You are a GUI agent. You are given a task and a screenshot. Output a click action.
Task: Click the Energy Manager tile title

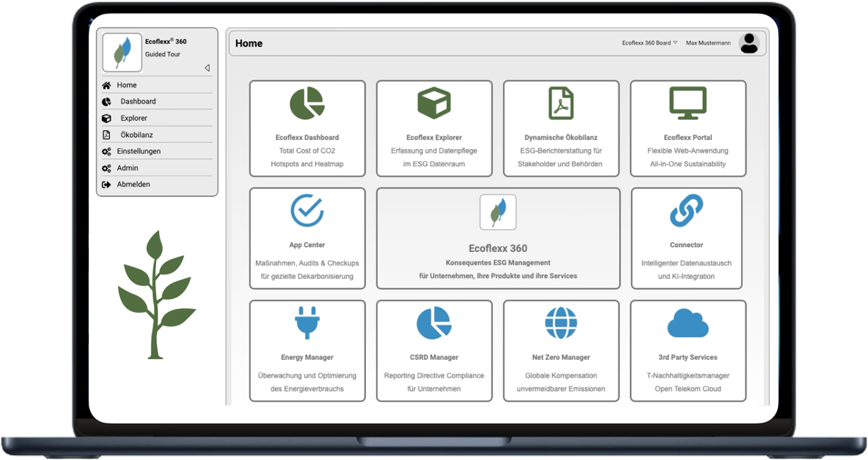[307, 358]
